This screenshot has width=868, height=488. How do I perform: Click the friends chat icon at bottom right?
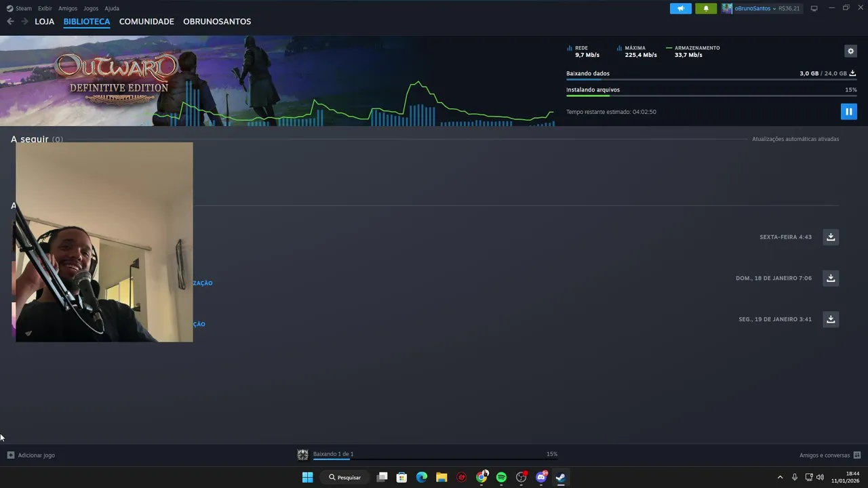pos(857,455)
